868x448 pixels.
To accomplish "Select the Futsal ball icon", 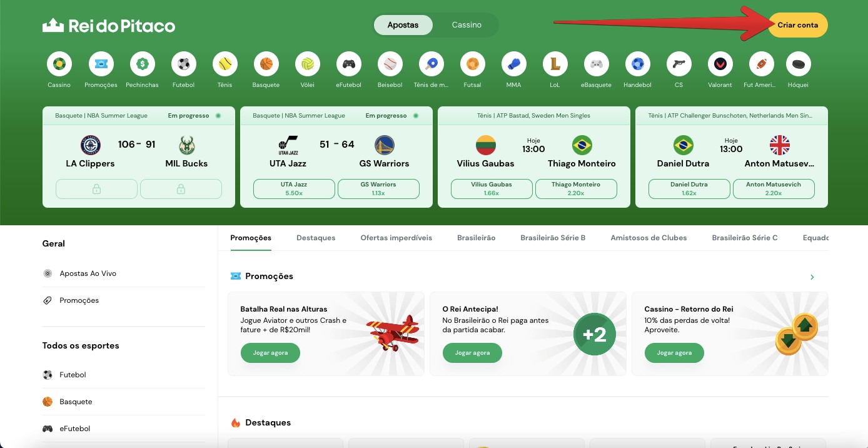I will [x=473, y=64].
